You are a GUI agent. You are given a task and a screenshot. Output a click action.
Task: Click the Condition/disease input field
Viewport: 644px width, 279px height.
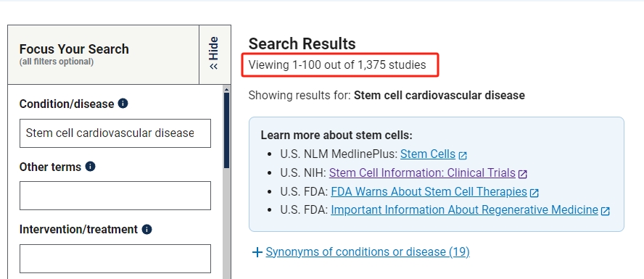coord(115,133)
